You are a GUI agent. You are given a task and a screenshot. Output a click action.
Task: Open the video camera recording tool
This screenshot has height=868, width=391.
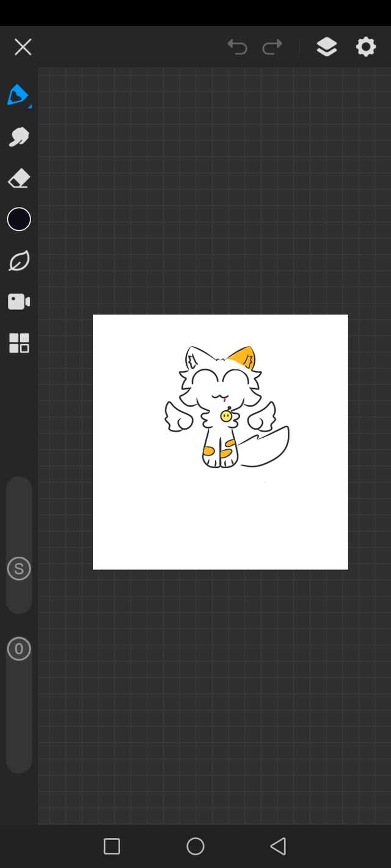[x=19, y=302]
